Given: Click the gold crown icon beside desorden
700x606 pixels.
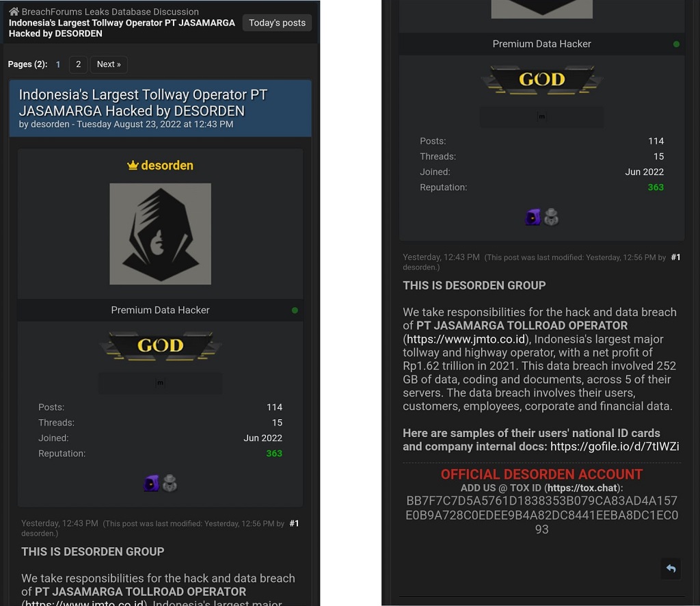Looking at the screenshot, I should (x=133, y=166).
